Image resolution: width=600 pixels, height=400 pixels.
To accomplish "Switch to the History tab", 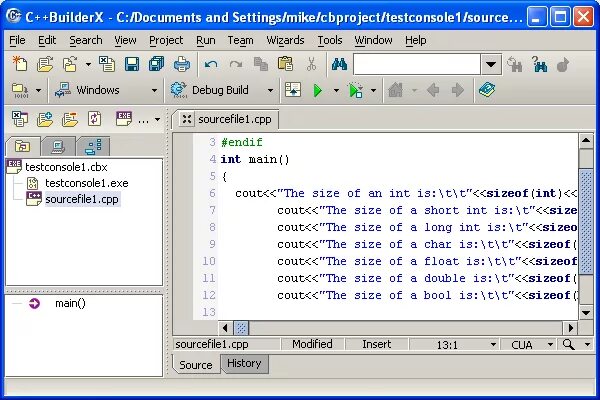I will (244, 363).
